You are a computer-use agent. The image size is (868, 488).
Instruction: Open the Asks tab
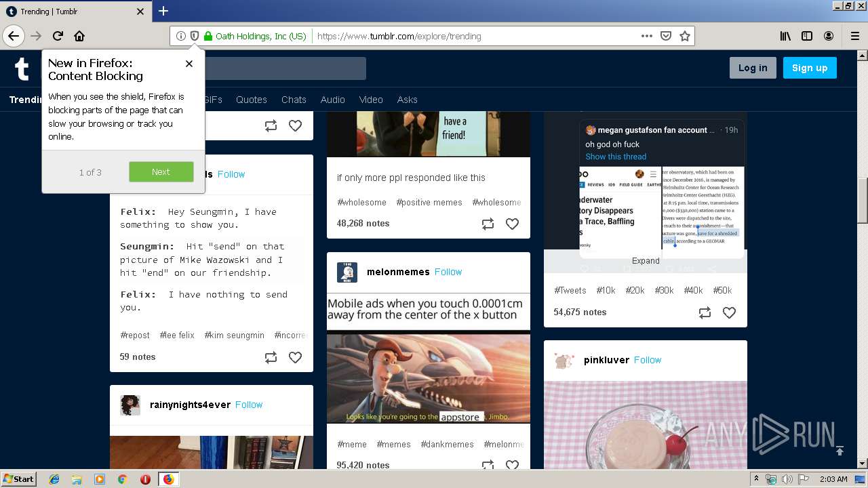[408, 100]
